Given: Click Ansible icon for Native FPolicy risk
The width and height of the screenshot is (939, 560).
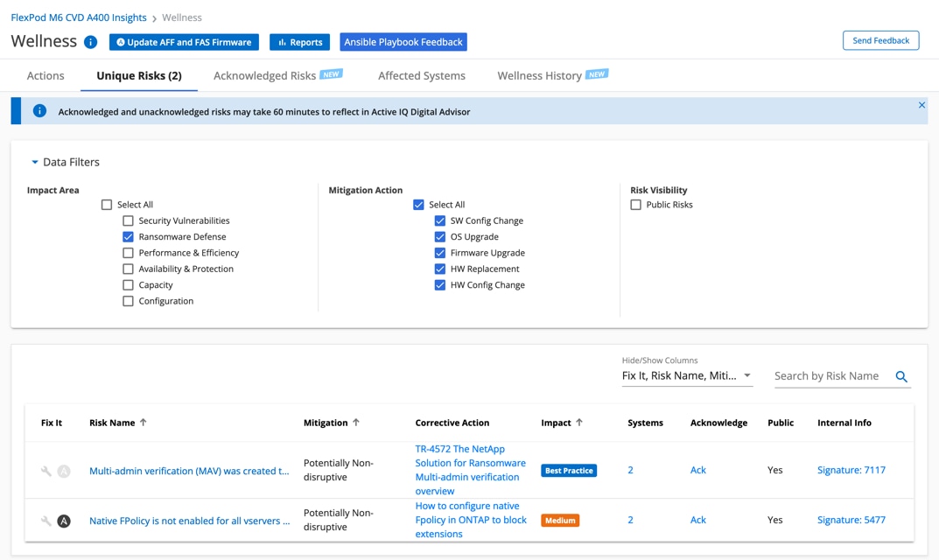Looking at the screenshot, I should tap(64, 521).
